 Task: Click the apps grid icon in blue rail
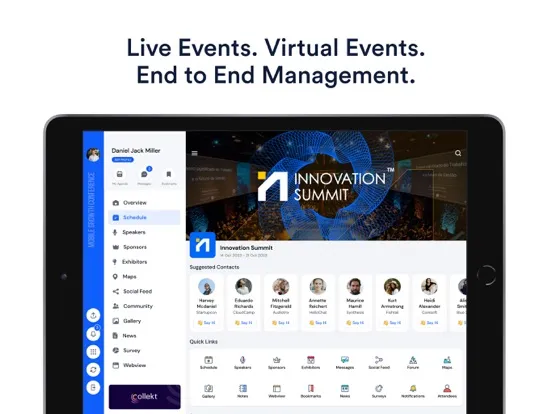(x=93, y=352)
